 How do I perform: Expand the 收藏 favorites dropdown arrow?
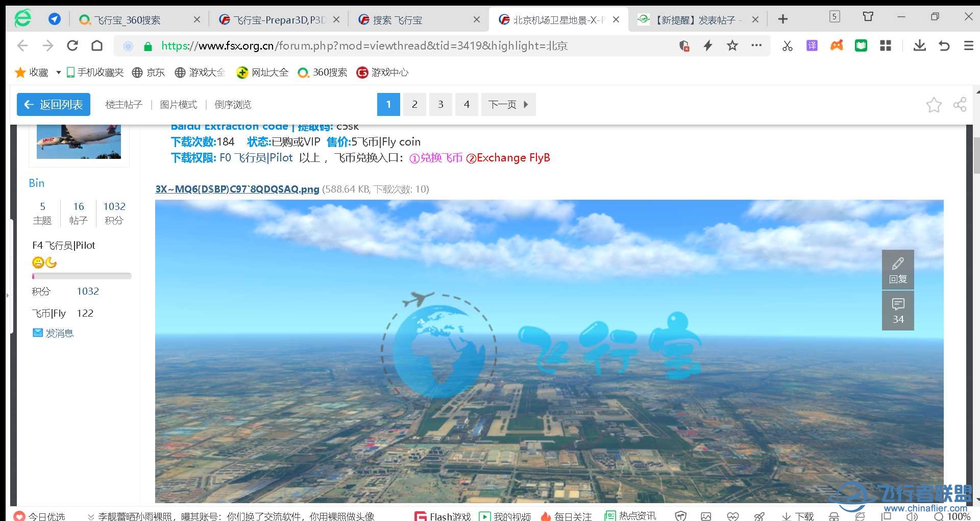pos(58,73)
